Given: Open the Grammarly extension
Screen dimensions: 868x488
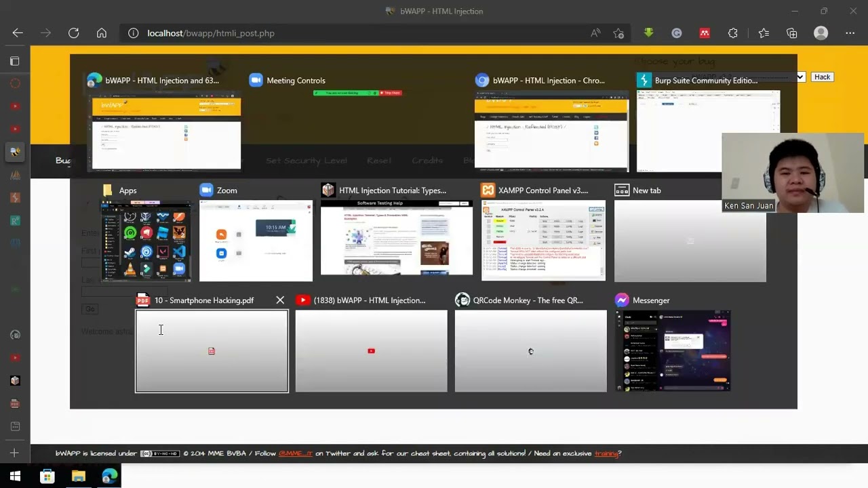Looking at the screenshot, I should [677, 33].
